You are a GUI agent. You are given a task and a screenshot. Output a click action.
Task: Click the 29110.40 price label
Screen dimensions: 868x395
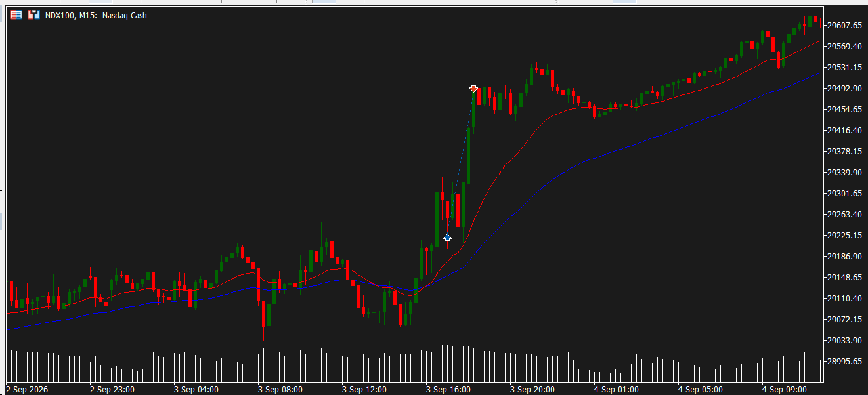point(845,299)
